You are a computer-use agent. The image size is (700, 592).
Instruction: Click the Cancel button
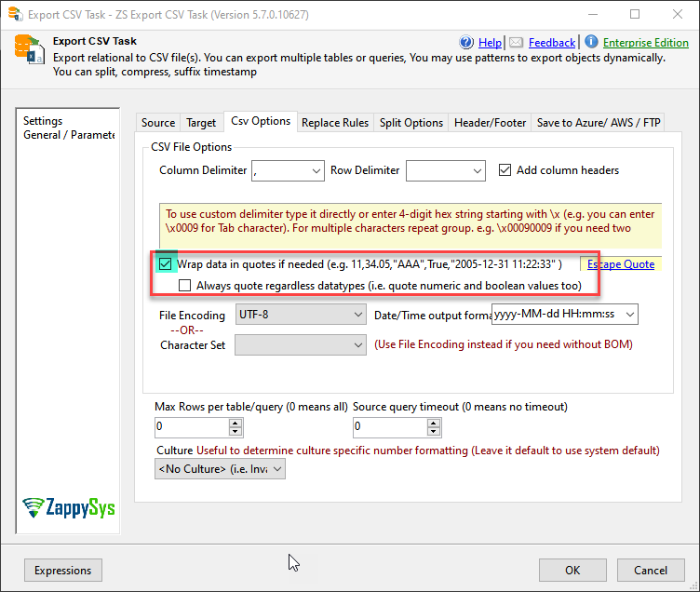651,570
